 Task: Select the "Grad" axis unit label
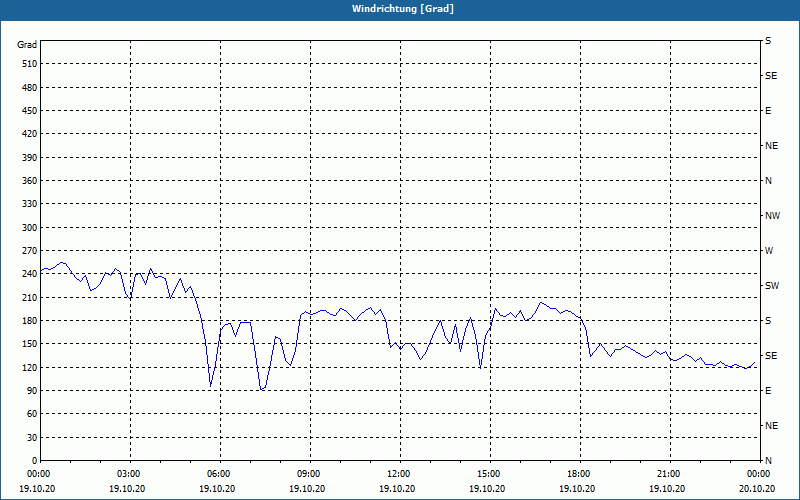(x=27, y=45)
